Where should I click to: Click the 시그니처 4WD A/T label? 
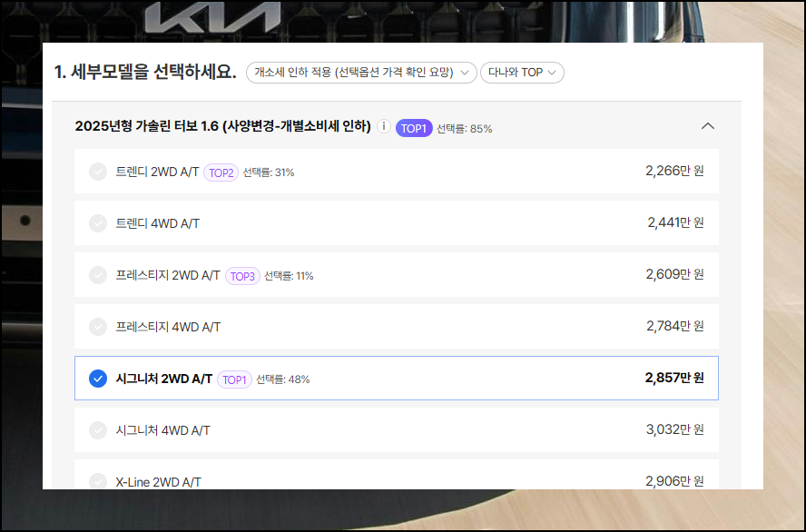(163, 430)
